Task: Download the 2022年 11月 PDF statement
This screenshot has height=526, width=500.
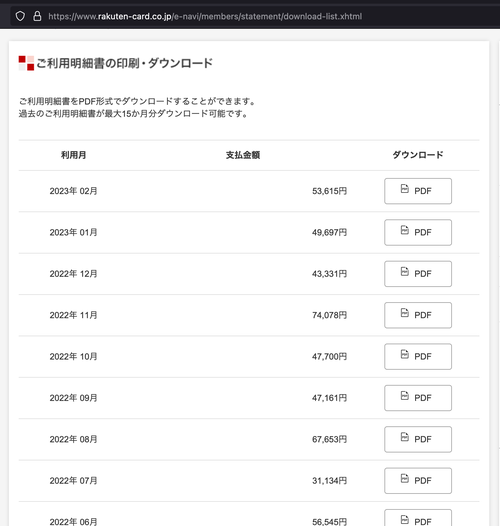Action: coord(418,315)
